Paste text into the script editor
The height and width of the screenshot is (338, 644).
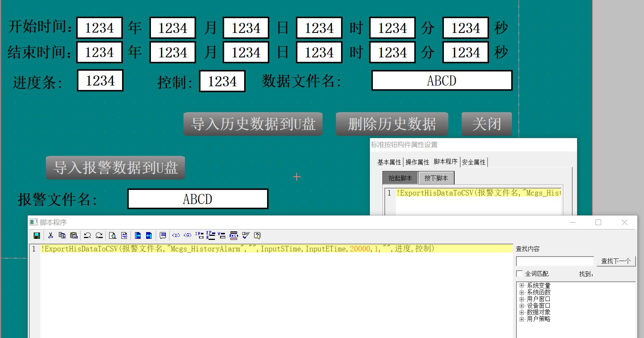point(74,235)
